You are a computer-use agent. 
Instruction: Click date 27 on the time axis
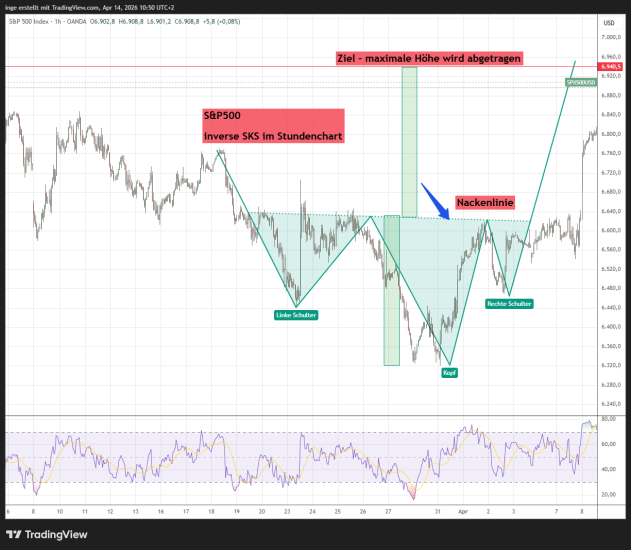(x=388, y=511)
